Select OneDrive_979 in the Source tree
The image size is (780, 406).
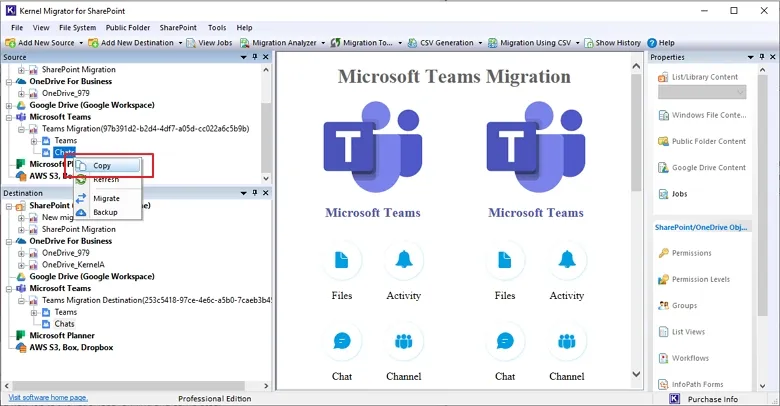(65, 93)
